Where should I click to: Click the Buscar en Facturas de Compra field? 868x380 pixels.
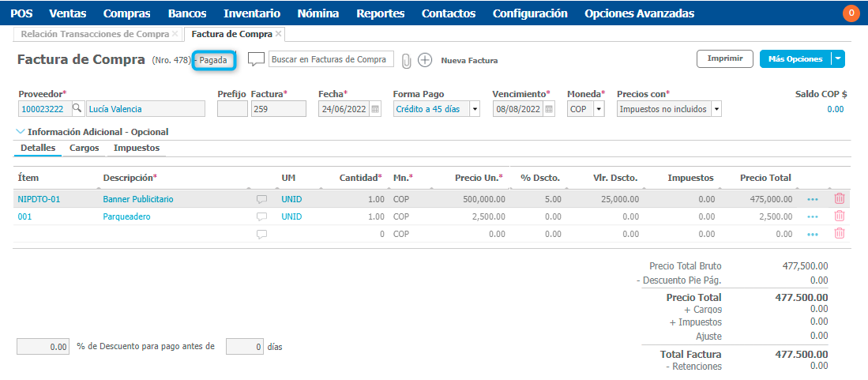point(331,59)
